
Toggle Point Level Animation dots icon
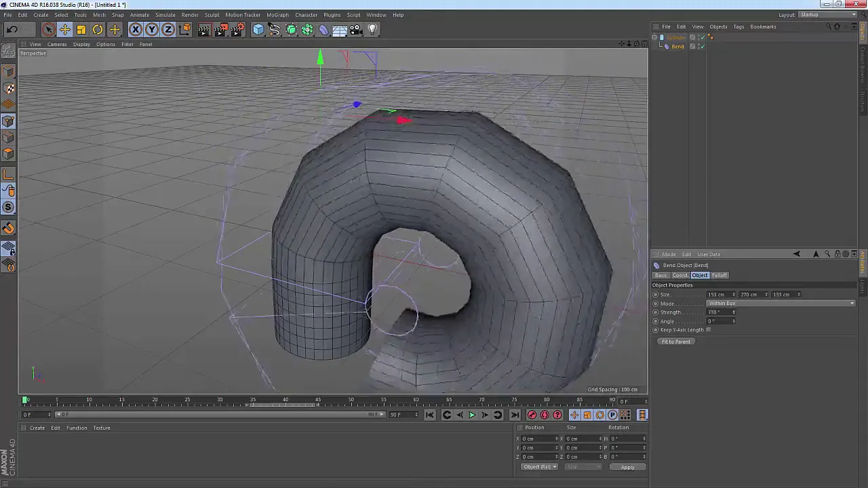(x=625, y=415)
